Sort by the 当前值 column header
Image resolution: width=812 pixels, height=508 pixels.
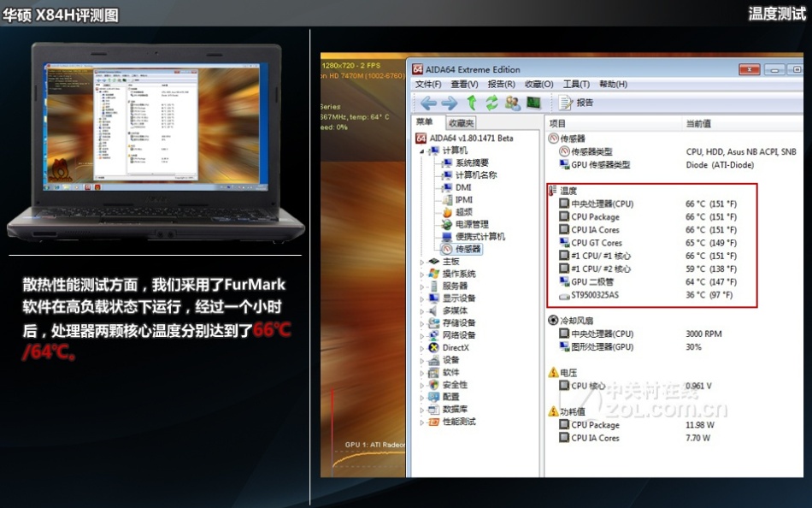[743, 123]
